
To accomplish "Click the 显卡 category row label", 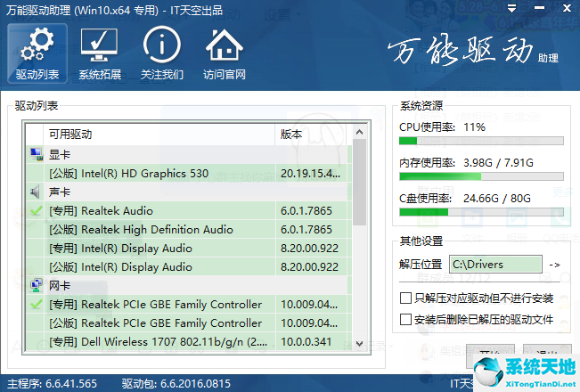I will point(60,155).
